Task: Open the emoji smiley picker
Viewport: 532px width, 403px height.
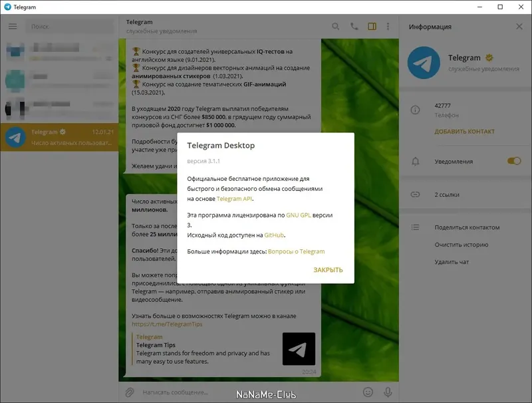Action: [368, 392]
